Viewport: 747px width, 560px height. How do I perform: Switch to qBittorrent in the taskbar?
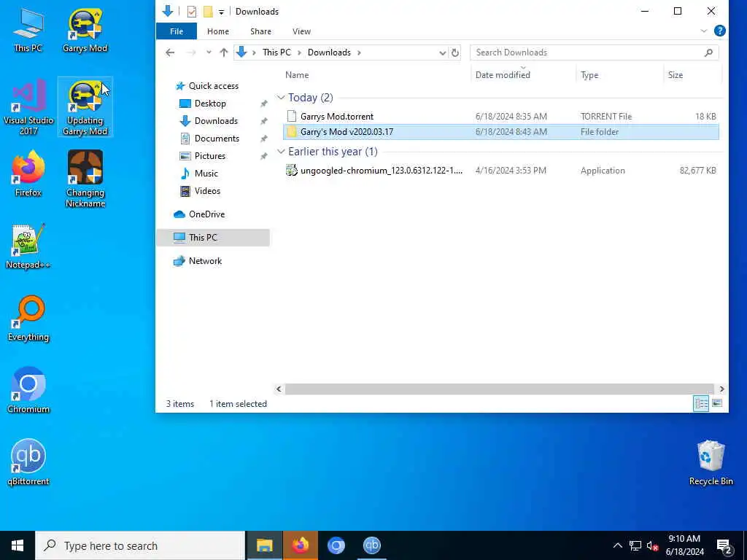coord(371,545)
